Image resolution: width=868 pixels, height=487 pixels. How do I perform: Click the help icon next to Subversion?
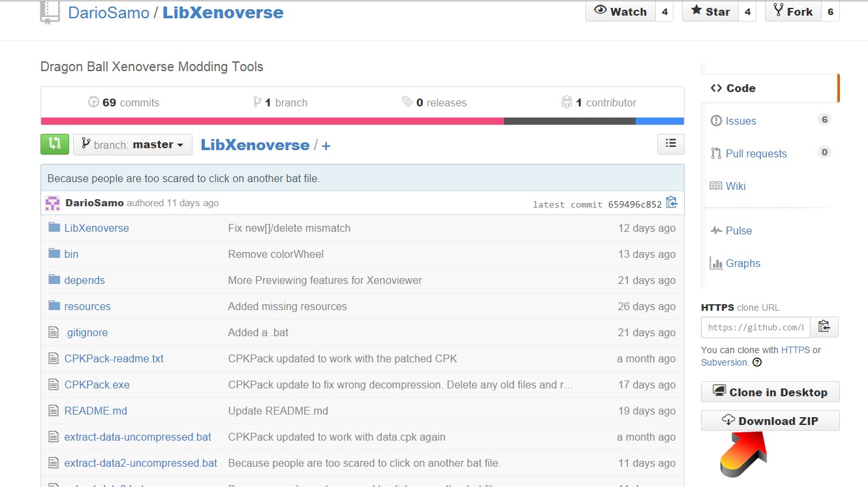(x=757, y=362)
